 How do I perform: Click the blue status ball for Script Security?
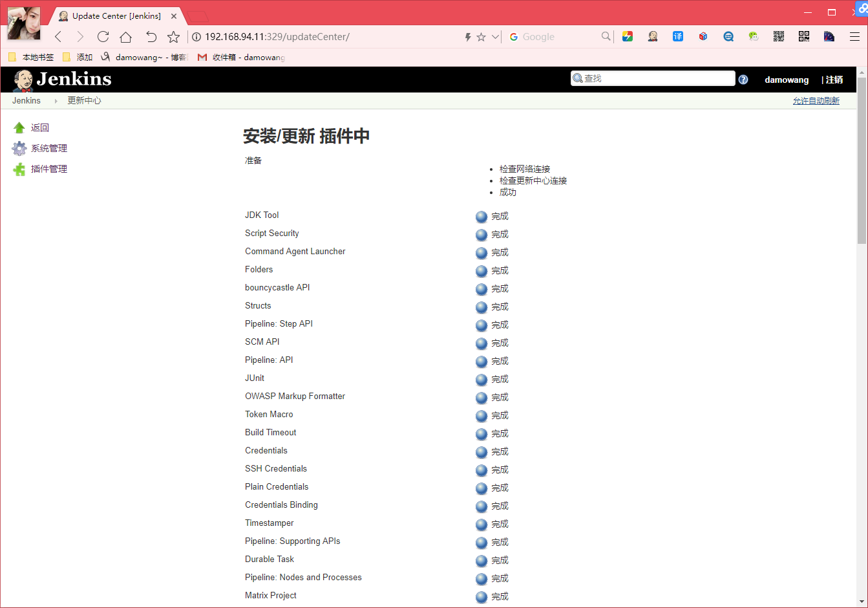point(482,235)
